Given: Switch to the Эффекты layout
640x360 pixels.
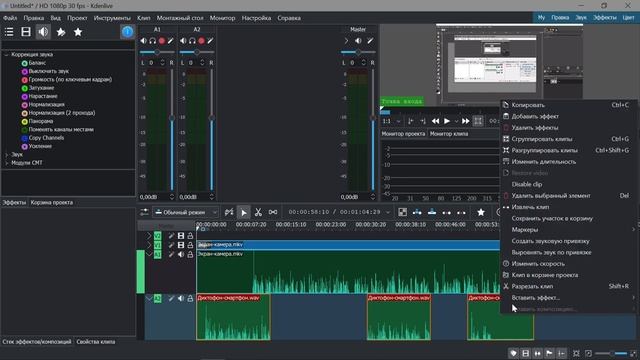Looking at the screenshot, I should click(x=604, y=18).
